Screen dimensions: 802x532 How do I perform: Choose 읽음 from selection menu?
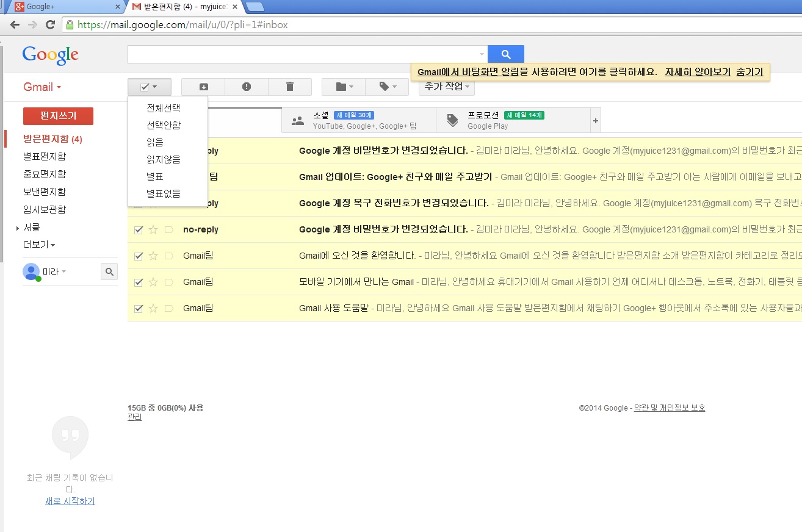pos(155,142)
